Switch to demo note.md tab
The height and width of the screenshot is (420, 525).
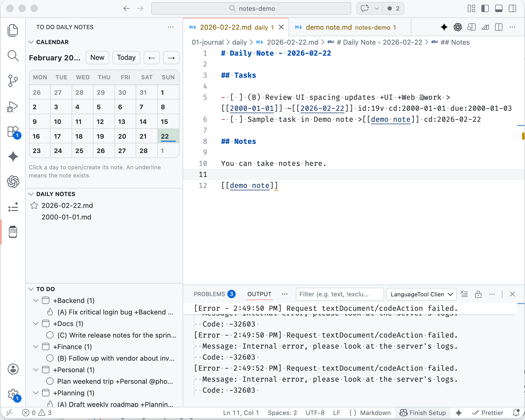tap(329, 27)
